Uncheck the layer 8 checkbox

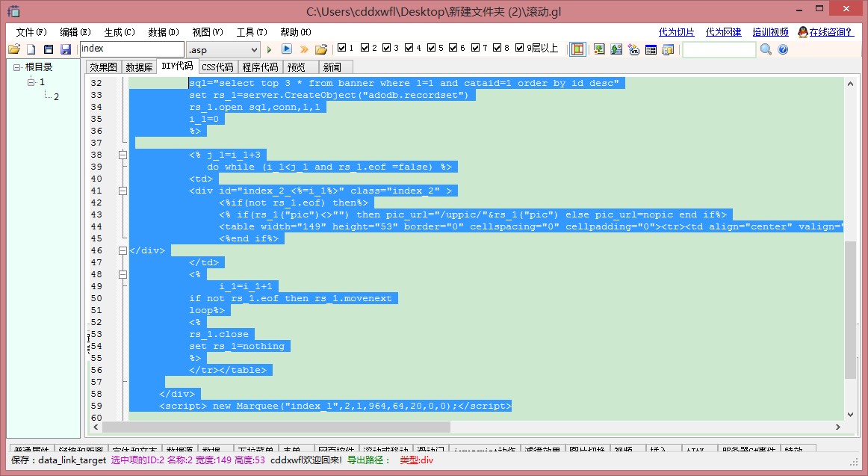497,48
